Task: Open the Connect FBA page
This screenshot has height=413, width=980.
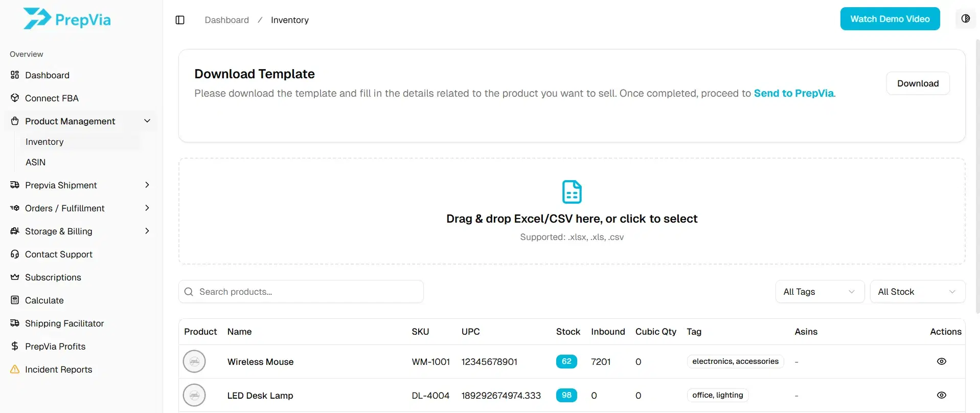Action: coord(52,98)
